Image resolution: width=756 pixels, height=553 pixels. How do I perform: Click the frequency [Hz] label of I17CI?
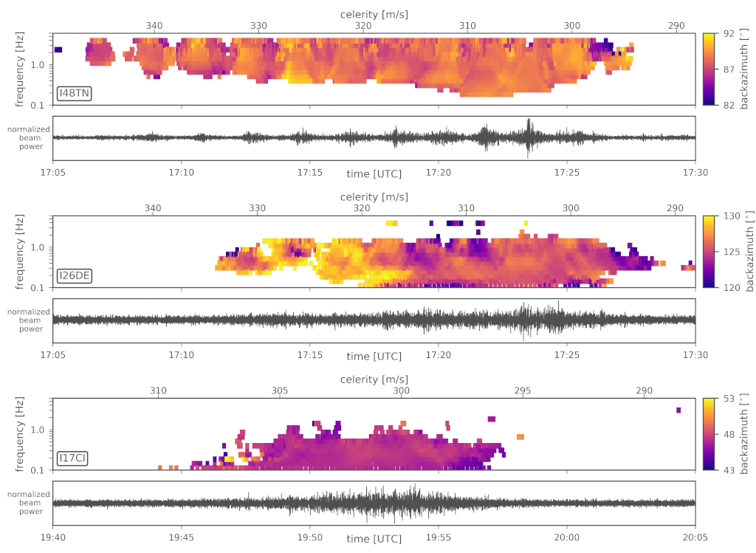[21, 433]
